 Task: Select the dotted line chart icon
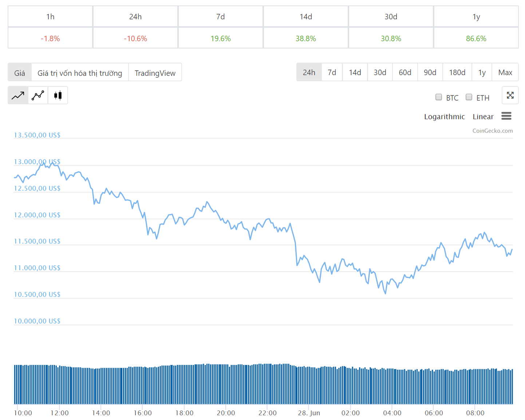point(38,95)
